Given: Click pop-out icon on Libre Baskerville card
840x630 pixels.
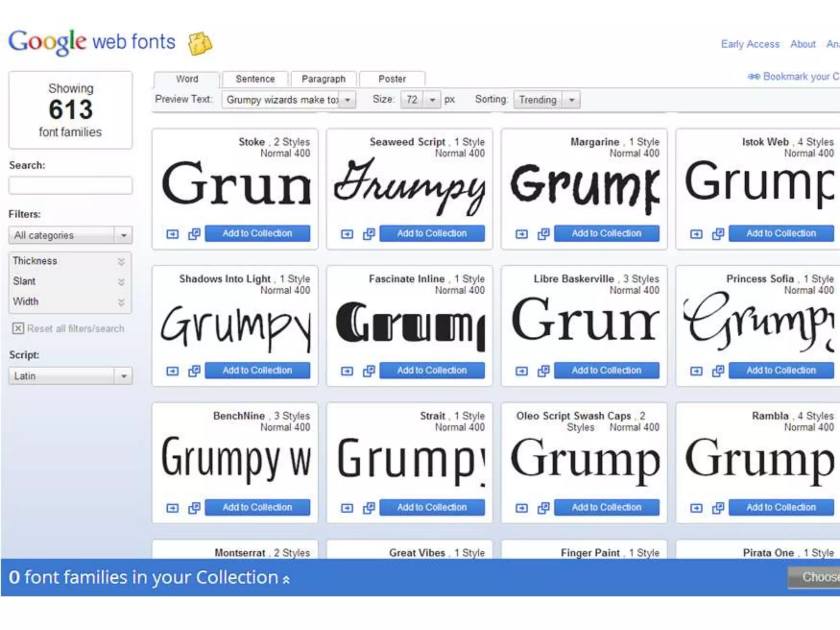Looking at the screenshot, I should [543, 371].
